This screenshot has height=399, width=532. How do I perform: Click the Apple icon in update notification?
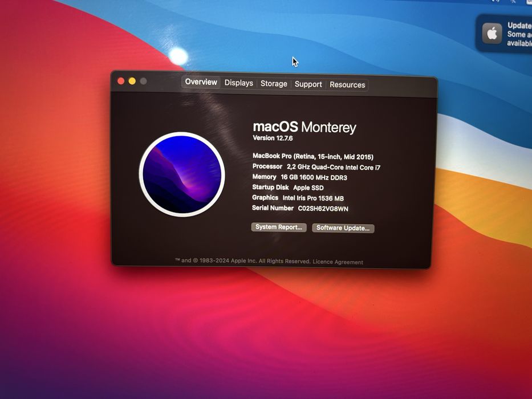(492, 33)
